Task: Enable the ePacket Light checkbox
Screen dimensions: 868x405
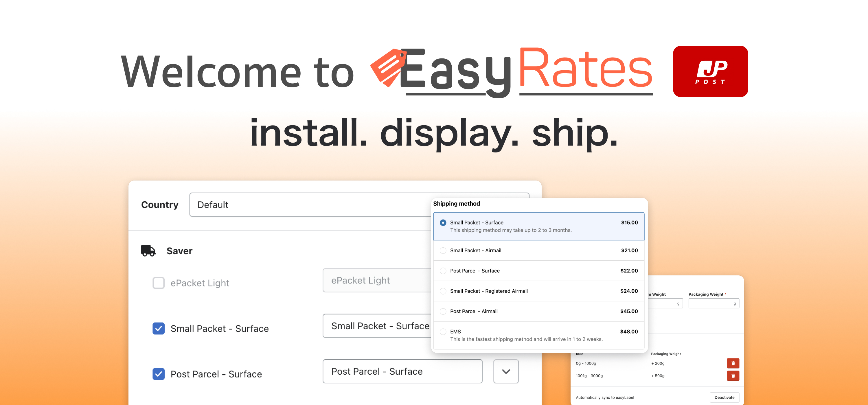Action: 158,283
